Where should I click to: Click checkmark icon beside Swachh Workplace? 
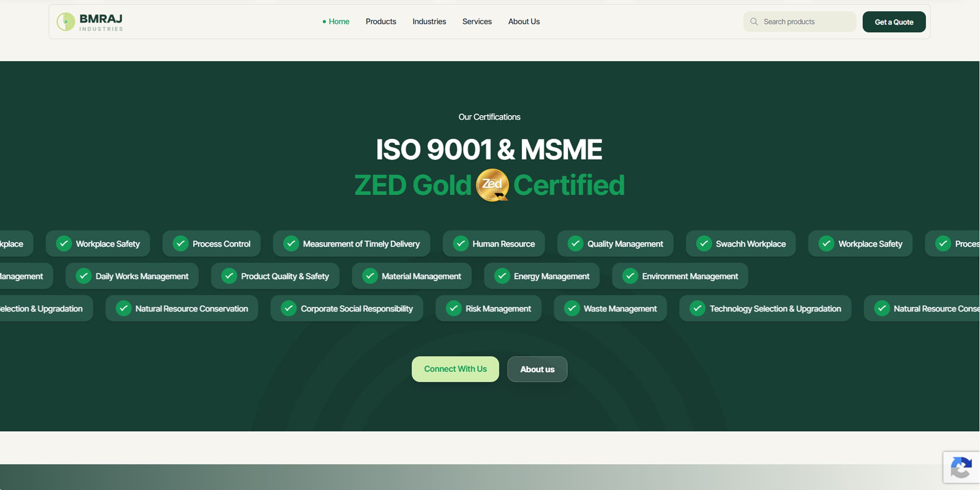pyautogui.click(x=704, y=244)
